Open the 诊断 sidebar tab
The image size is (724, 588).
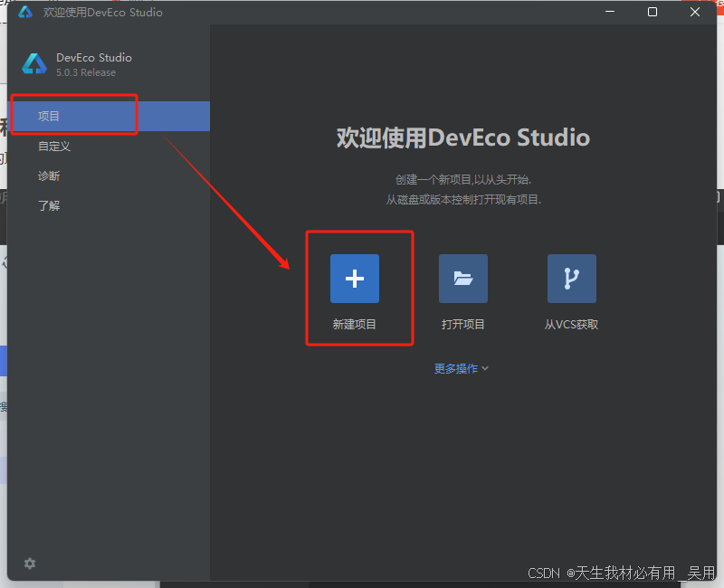[x=109, y=175]
